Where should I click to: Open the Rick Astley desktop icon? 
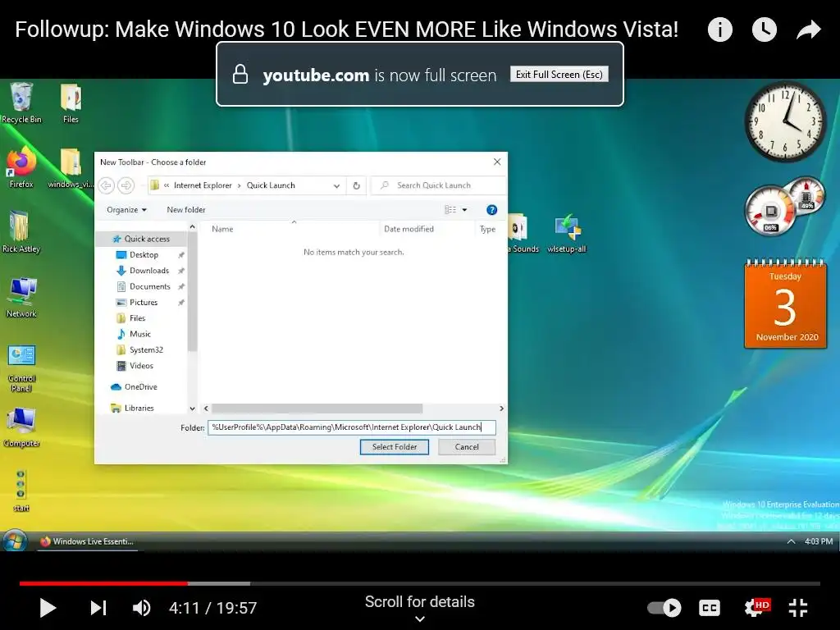click(21, 232)
